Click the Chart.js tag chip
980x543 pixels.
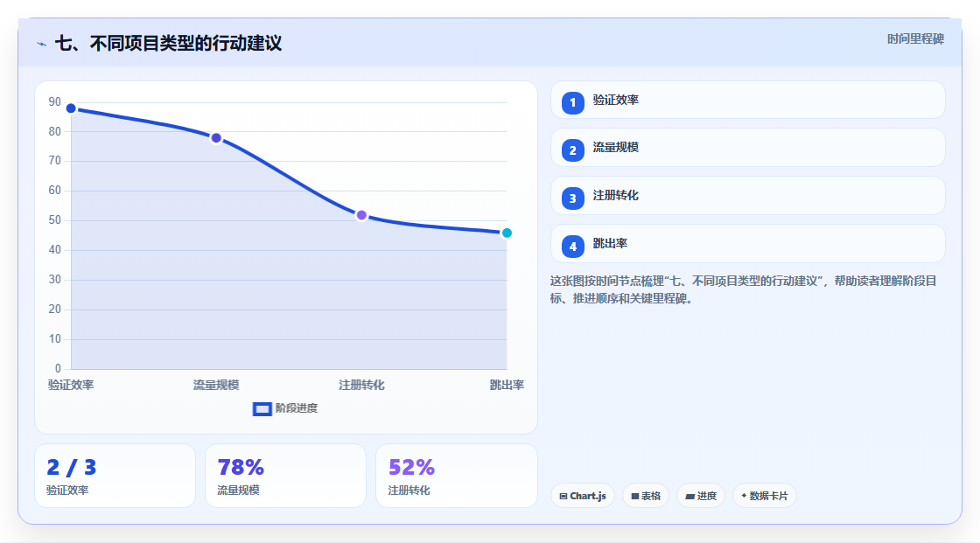click(583, 496)
